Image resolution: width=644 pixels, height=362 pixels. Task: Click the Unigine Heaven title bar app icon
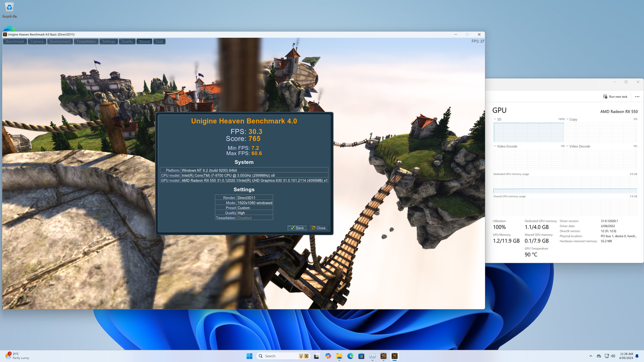[5, 35]
